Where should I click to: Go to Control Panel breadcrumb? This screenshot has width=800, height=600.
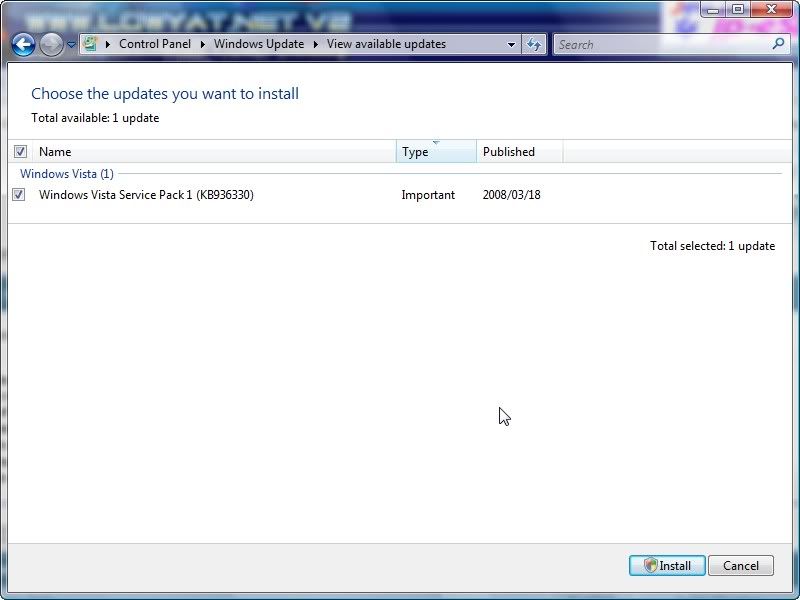pyautogui.click(x=154, y=44)
